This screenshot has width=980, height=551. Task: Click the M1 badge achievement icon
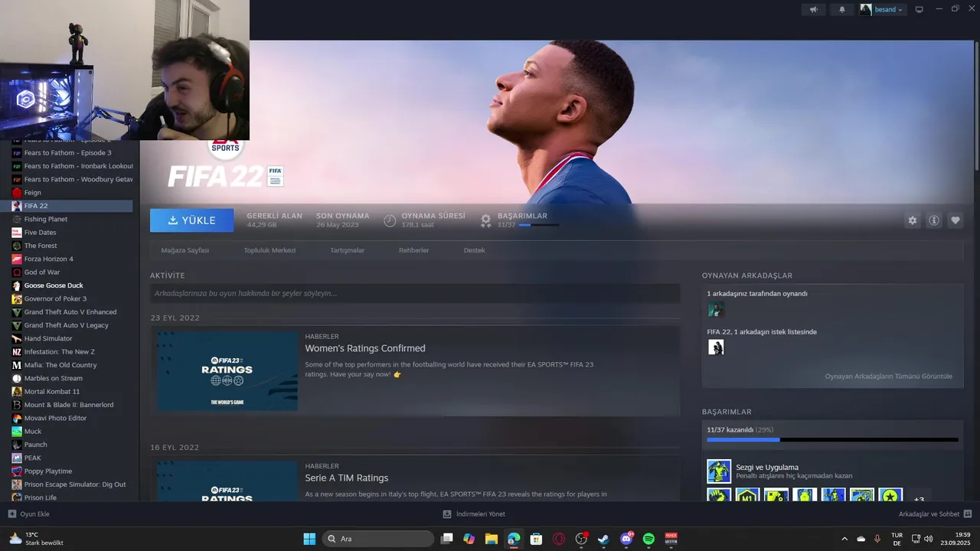[x=747, y=495]
